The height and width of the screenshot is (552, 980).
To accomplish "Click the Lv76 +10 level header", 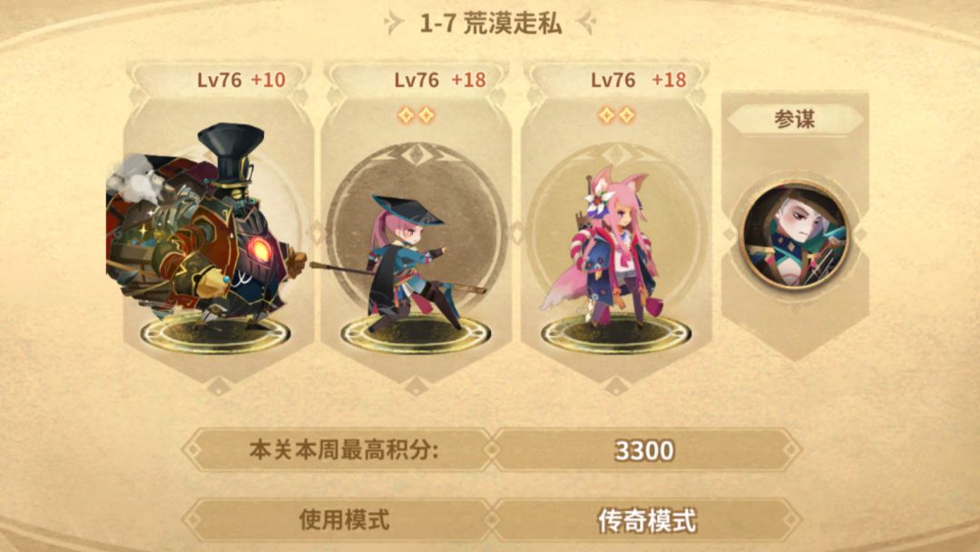I will pyautogui.click(x=241, y=80).
